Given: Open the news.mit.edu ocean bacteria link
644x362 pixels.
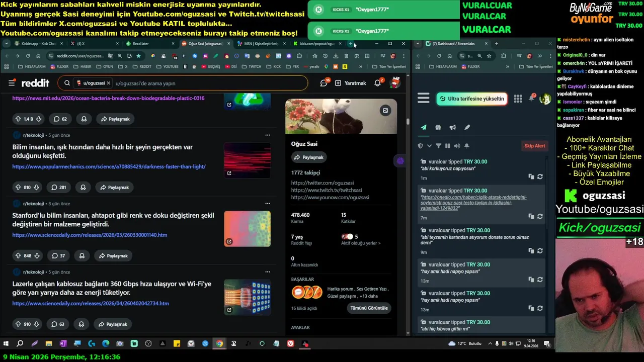Looking at the screenshot, I should click(x=108, y=98).
